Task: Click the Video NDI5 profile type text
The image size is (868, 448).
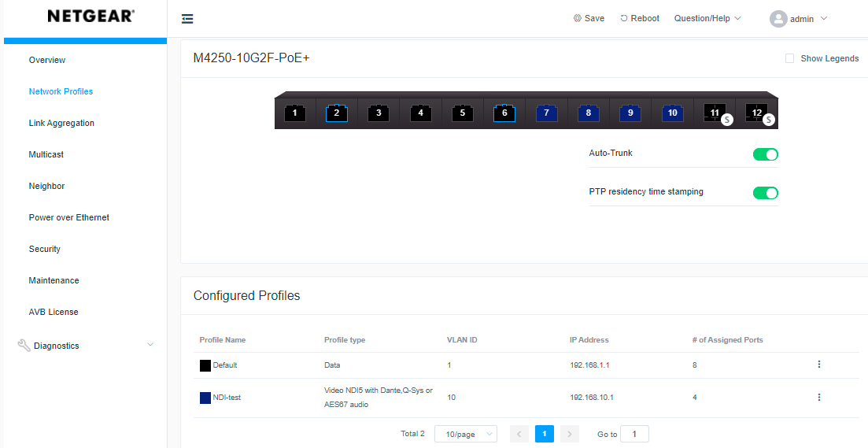Action: tap(378, 398)
